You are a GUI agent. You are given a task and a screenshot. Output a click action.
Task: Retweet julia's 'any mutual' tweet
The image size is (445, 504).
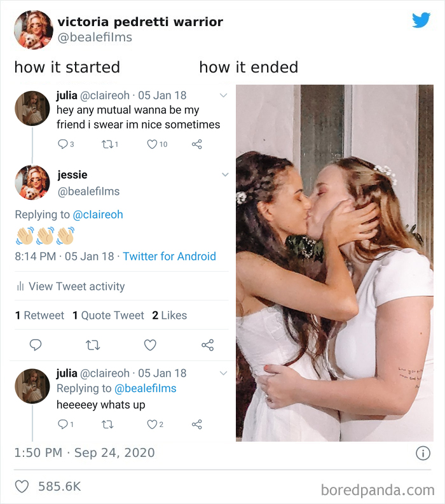(108, 144)
